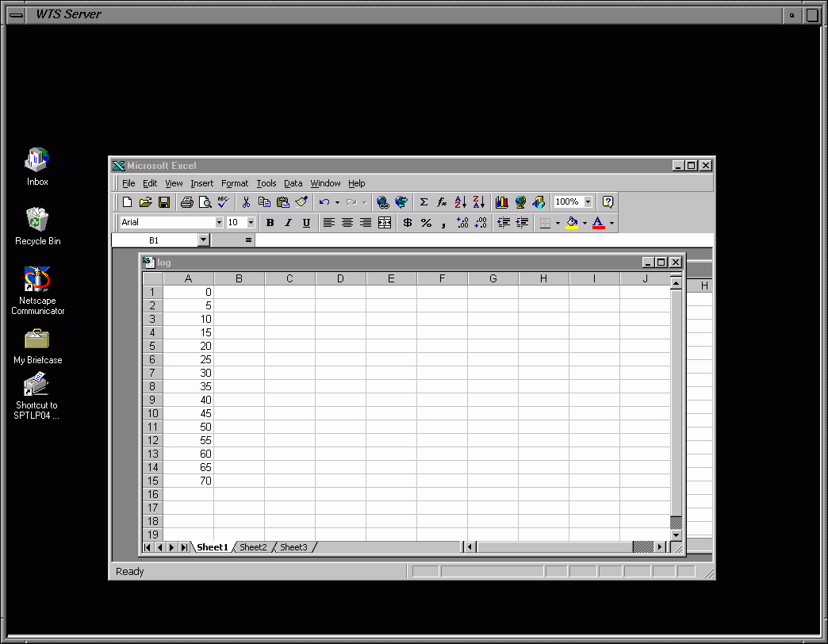Select the Format Painter brush
This screenshot has height=644, width=828.
tap(301, 202)
